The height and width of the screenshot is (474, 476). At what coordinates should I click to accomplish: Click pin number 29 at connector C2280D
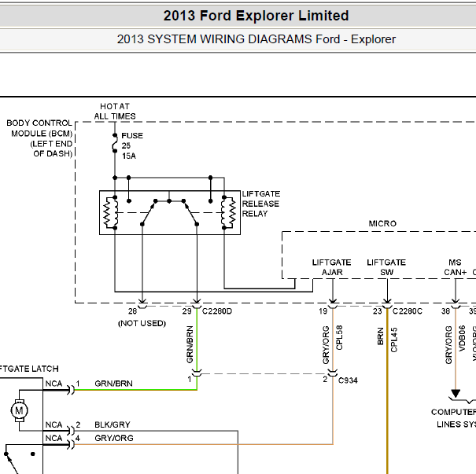[187, 311]
